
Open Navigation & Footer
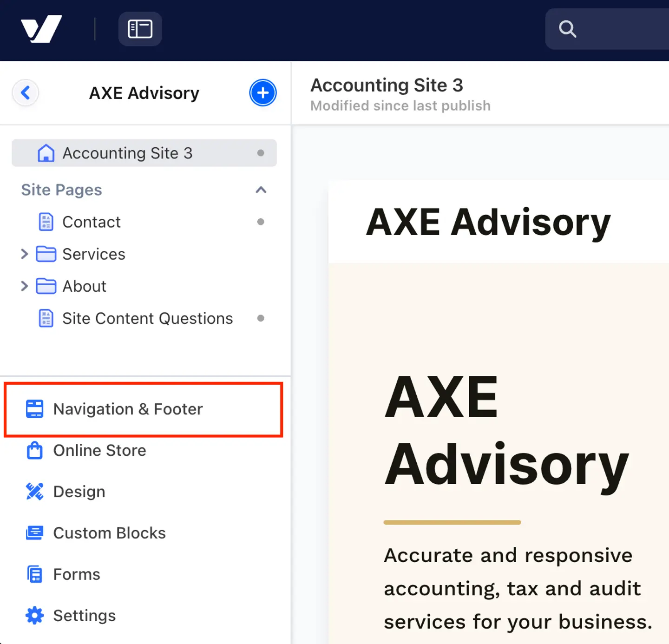coord(128,409)
